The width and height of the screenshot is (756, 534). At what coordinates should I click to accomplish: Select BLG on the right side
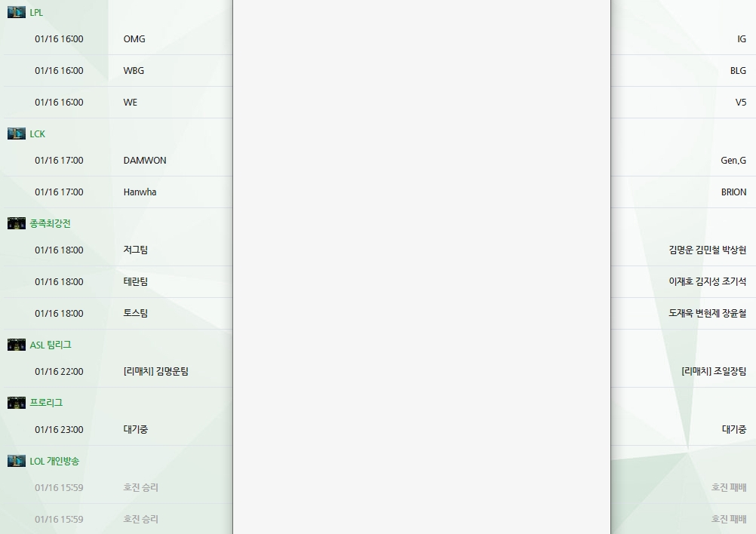pos(737,71)
